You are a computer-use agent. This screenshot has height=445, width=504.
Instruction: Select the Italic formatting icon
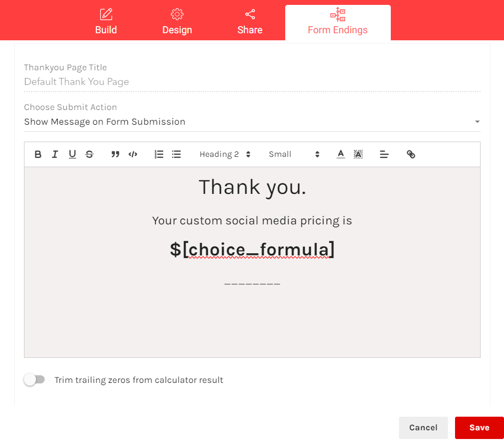tap(55, 154)
